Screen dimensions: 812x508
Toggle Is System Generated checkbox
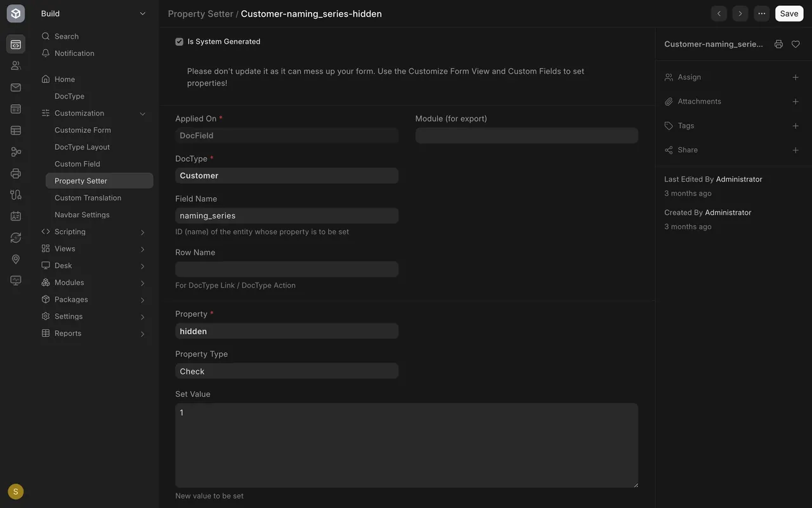point(180,42)
